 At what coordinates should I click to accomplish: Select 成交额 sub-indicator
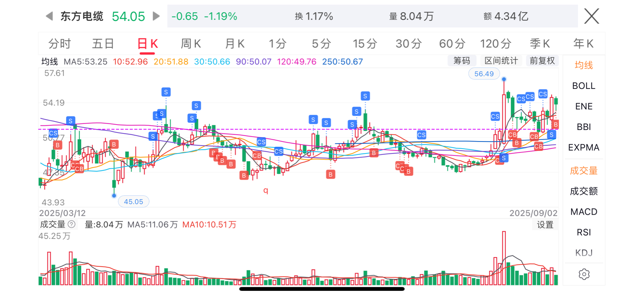tap(584, 191)
